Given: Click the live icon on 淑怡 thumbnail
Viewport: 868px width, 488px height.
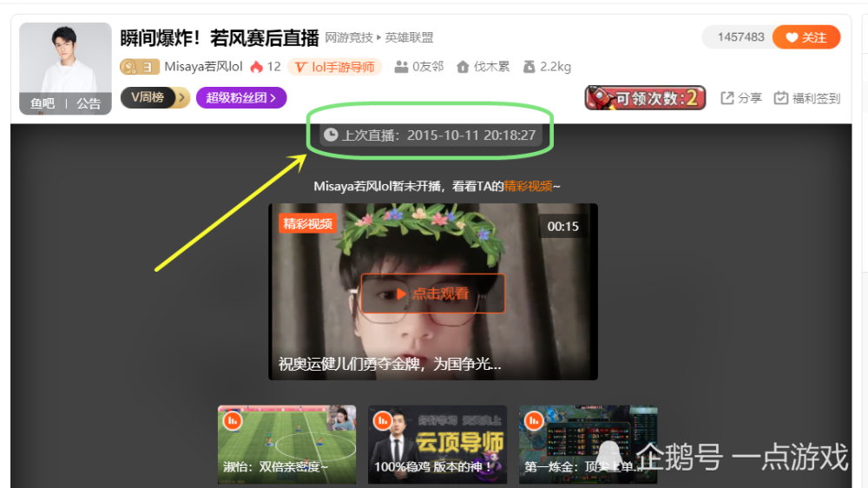Looking at the screenshot, I should (x=233, y=421).
